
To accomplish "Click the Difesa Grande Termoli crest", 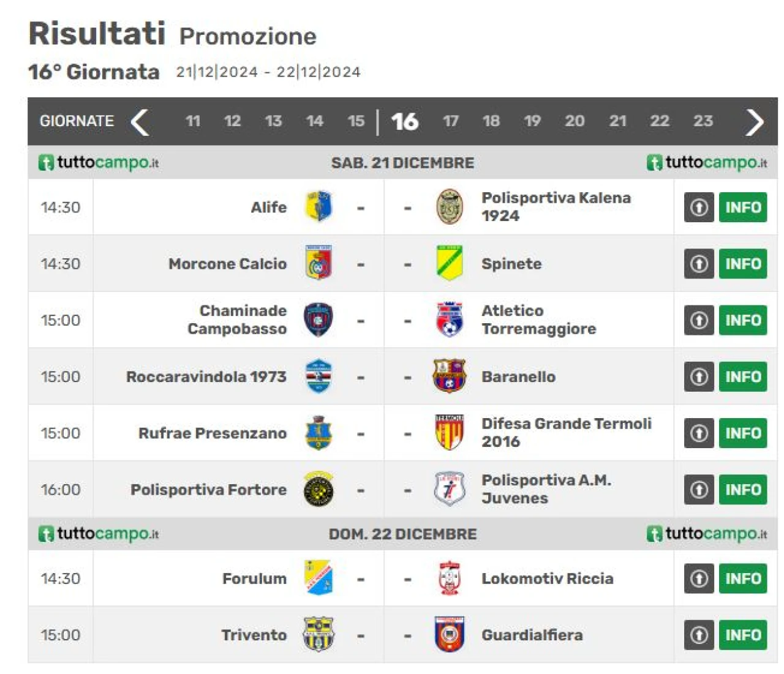I will click(x=450, y=432).
